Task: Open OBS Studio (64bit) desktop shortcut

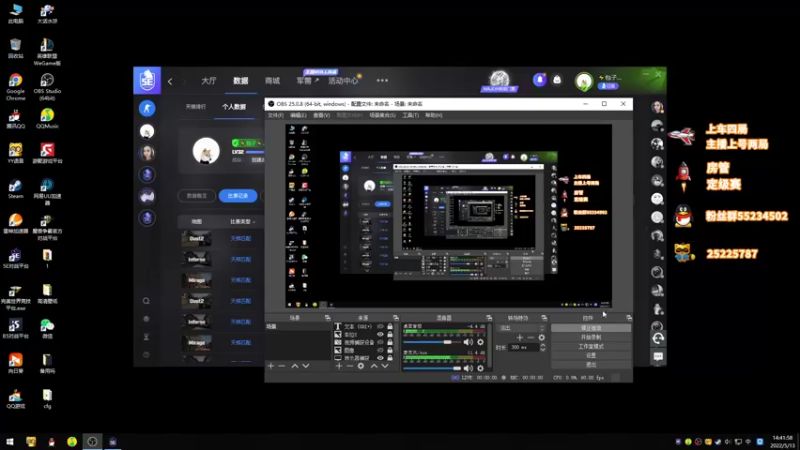Action: click(x=47, y=87)
